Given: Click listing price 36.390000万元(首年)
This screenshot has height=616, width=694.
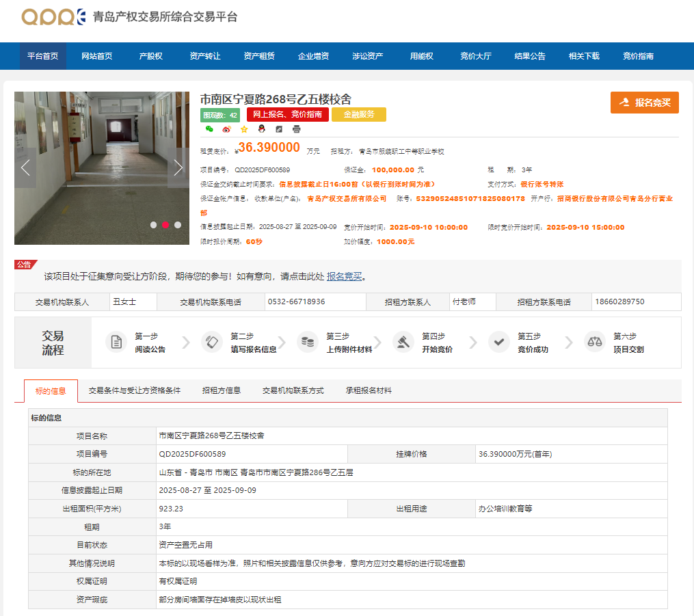Looking at the screenshot, I should (515, 454).
